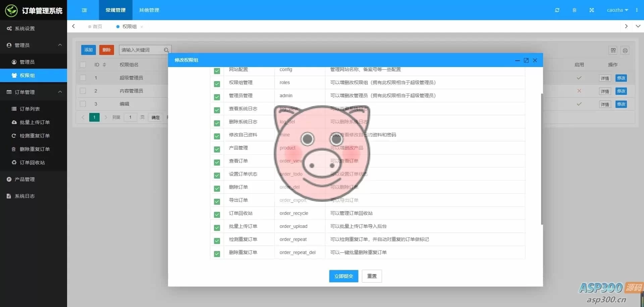
Task: Click the ID column sort icon
Action: 104,65
